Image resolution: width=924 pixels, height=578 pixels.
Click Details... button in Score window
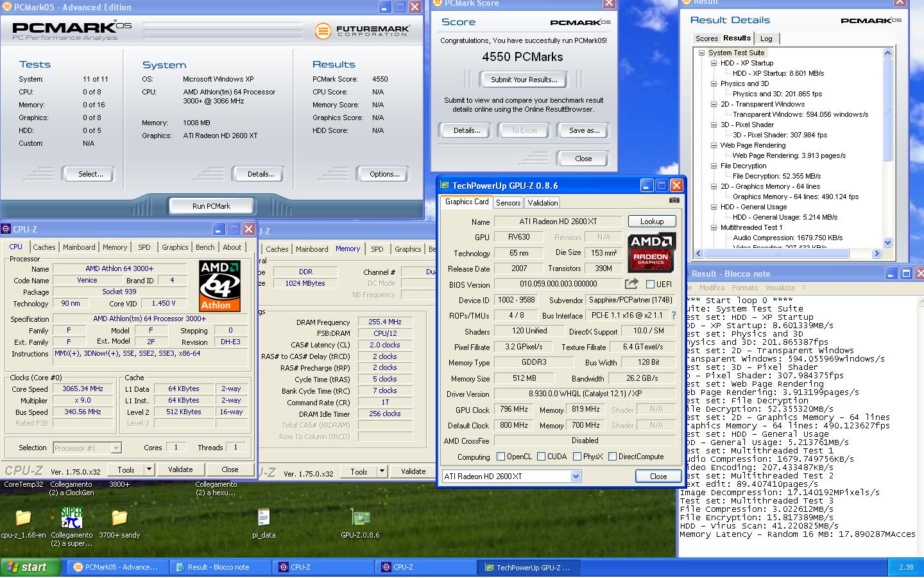click(x=466, y=130)
